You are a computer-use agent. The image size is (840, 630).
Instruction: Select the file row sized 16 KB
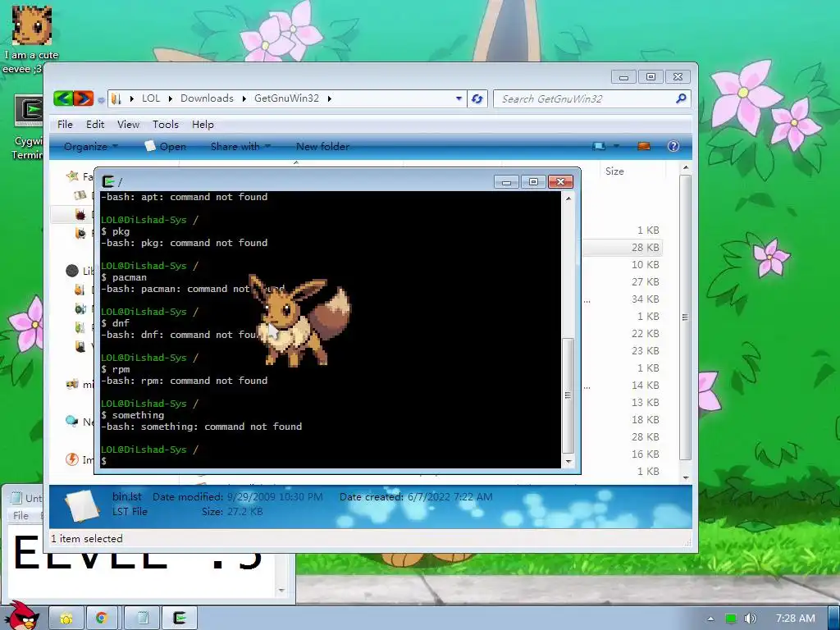pos(622,454)
